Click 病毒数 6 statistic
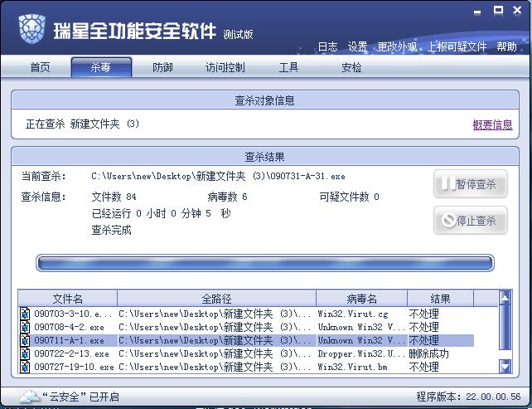 [x=227, y=197]
